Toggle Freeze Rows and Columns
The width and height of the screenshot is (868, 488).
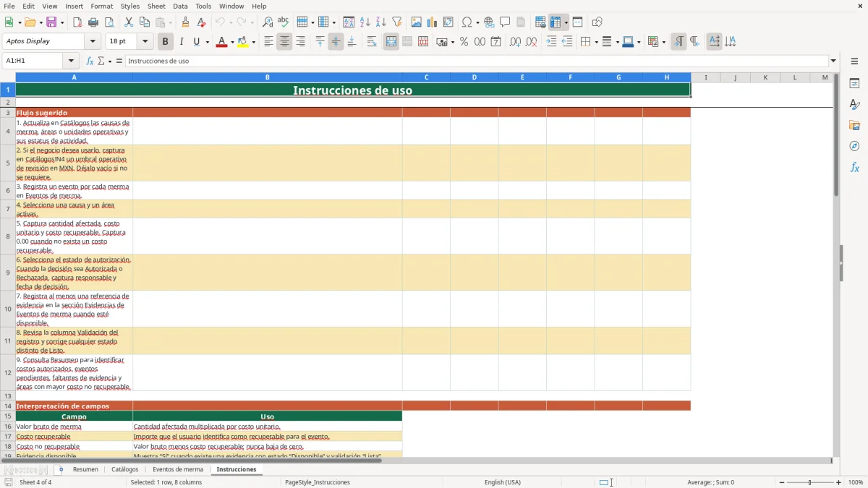tap(556, 22)
